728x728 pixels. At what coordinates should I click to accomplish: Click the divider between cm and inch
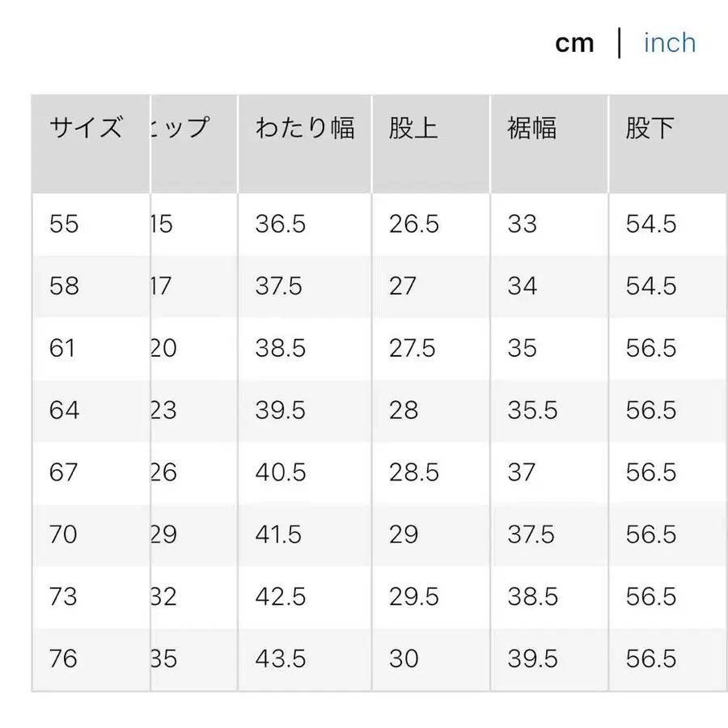pos(620,42)
